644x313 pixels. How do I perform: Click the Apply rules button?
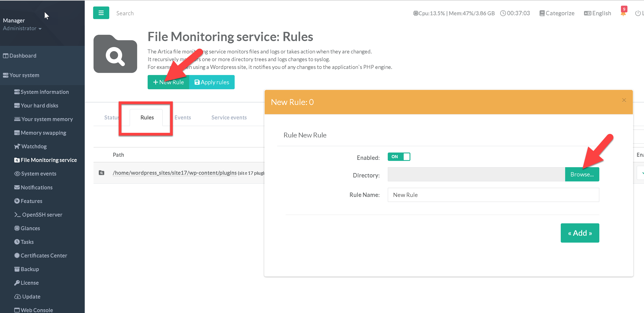tap(212, 82)
